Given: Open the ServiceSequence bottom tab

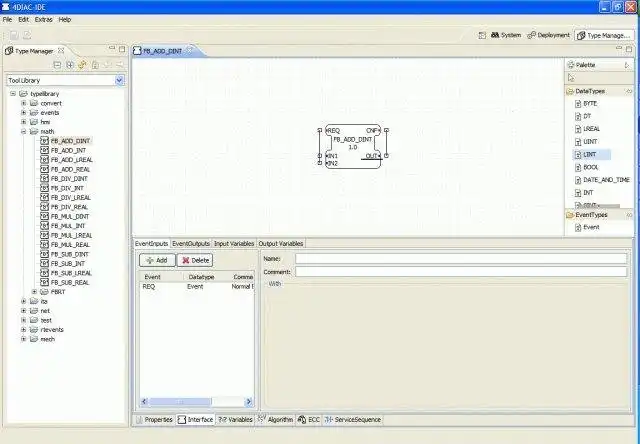Looking at the screenshot, I should coord(353,420).
